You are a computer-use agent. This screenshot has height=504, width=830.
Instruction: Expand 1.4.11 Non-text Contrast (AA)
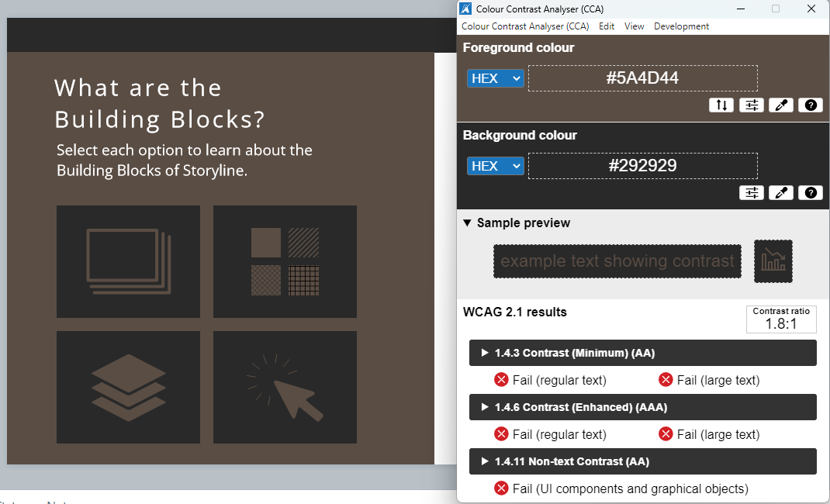(x=642, y=461)
